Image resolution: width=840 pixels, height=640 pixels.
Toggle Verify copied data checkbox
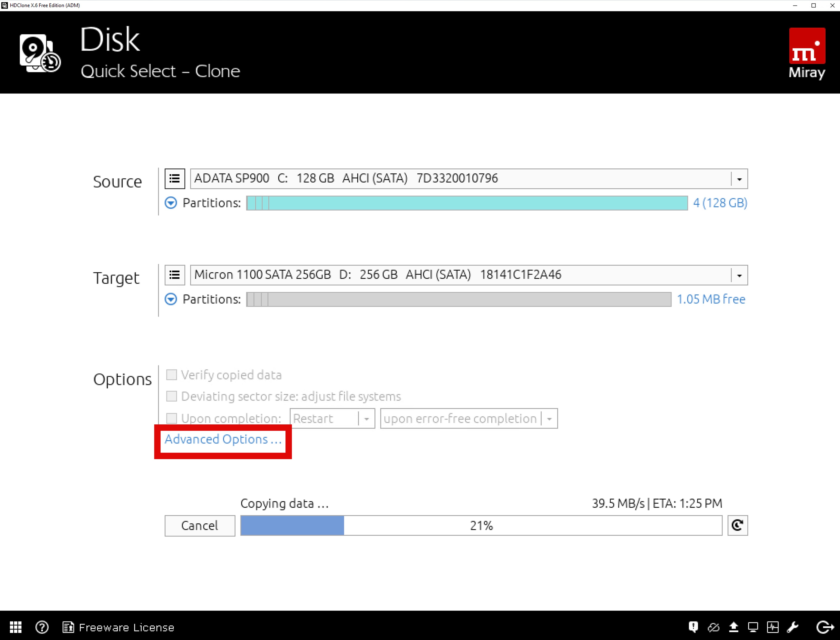point(172,375)
